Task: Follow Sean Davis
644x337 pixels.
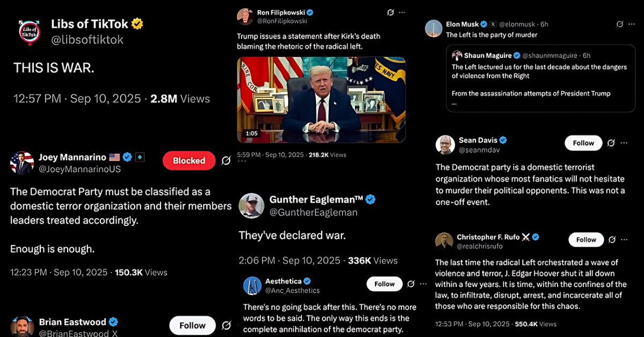Action: pos(583,143)
